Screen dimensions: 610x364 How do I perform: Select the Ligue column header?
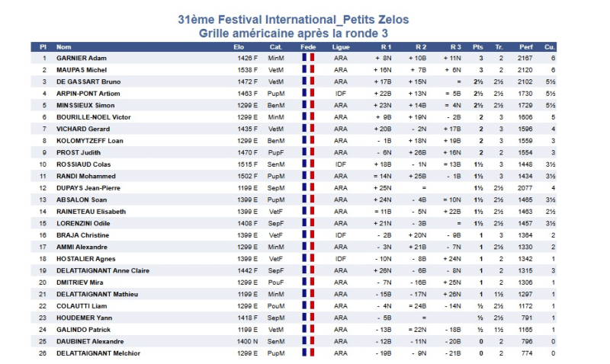pos(341,46)
